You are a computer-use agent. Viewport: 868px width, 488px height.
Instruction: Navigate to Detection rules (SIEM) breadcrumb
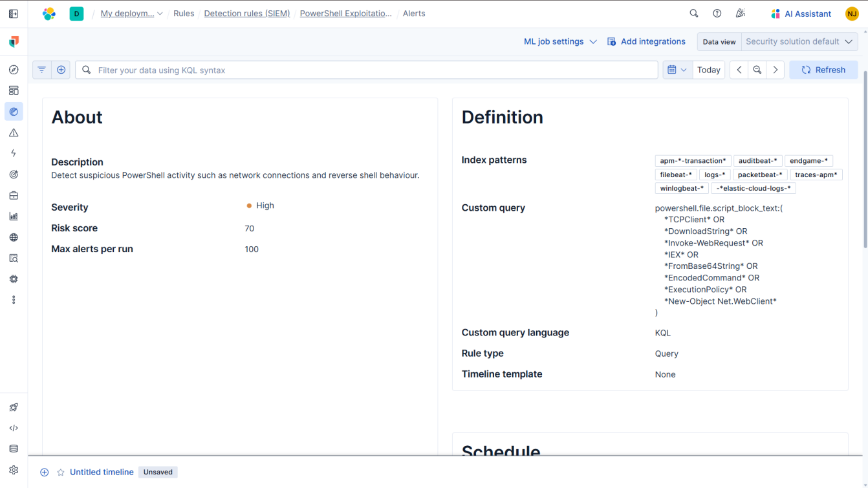click(246, 13)
